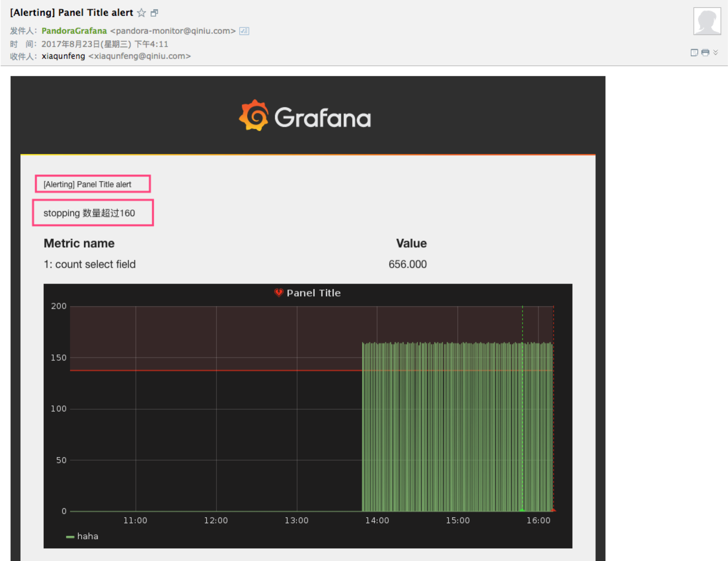Viewport: 728px width, 561px height.
Task: Click red dashed alert marker at chart end
Action: 553,509
